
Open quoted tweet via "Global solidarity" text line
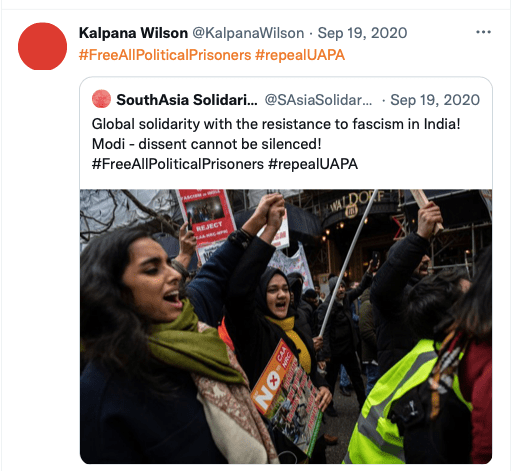(276, 124)
